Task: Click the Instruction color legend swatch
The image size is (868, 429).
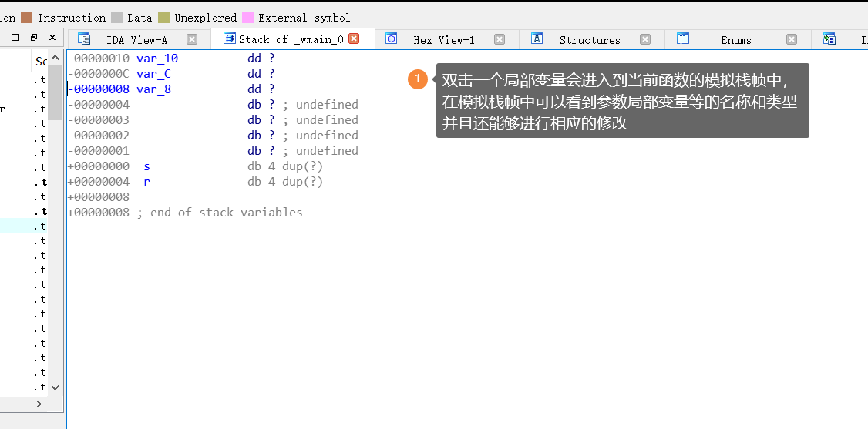Action: coord(26,18)
